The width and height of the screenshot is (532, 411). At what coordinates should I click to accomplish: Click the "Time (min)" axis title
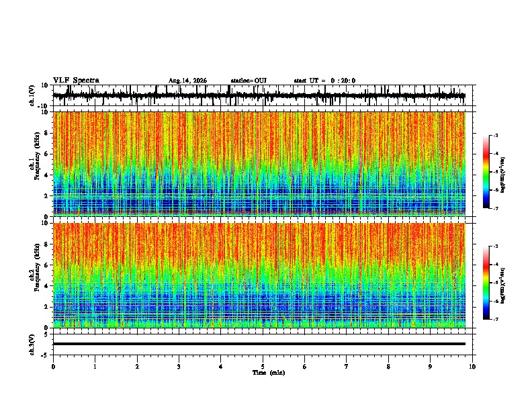tap(269, 373)
